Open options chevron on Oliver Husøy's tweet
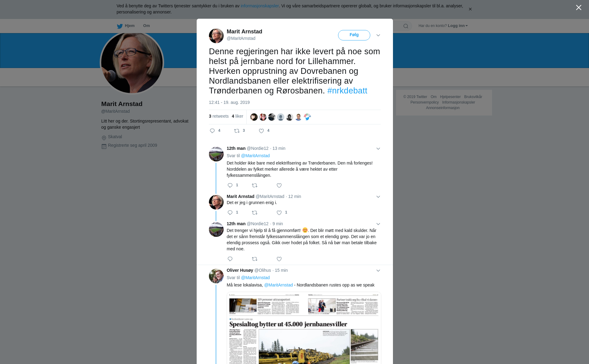This screenshot has height=364, width=589. click(378, 271)
